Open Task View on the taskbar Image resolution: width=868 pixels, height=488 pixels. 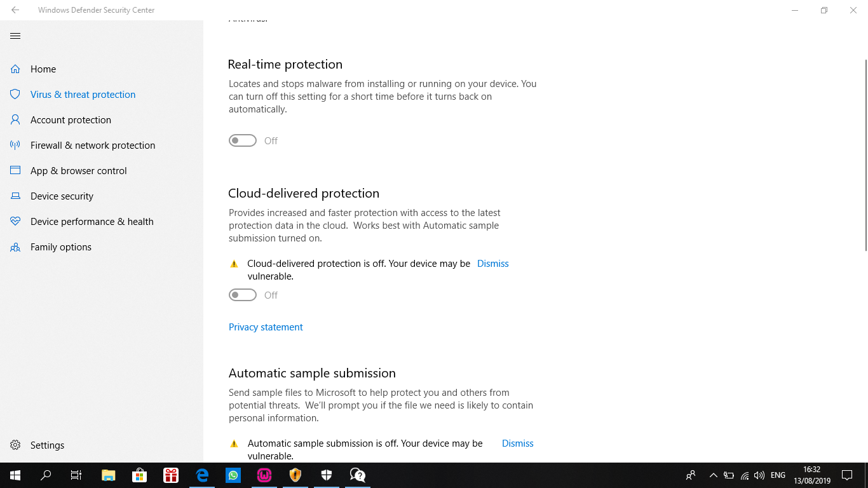coord(76,475)
